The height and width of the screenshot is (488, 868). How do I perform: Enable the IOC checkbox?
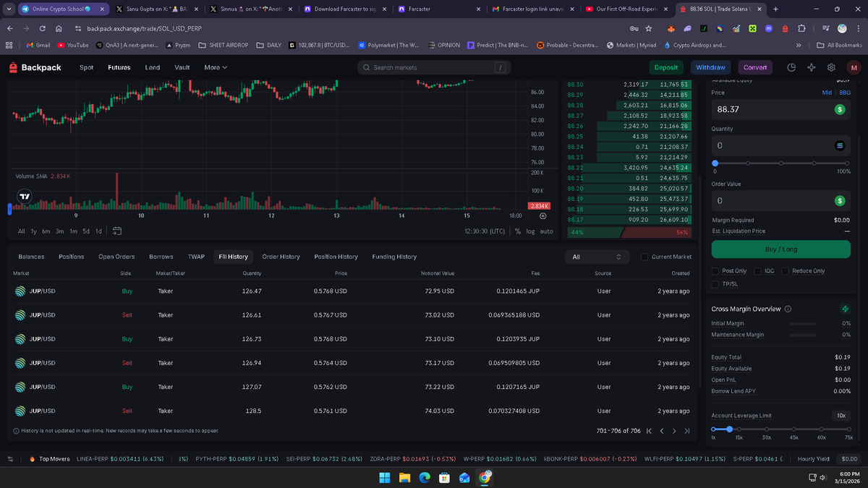[x=758, y=271]
